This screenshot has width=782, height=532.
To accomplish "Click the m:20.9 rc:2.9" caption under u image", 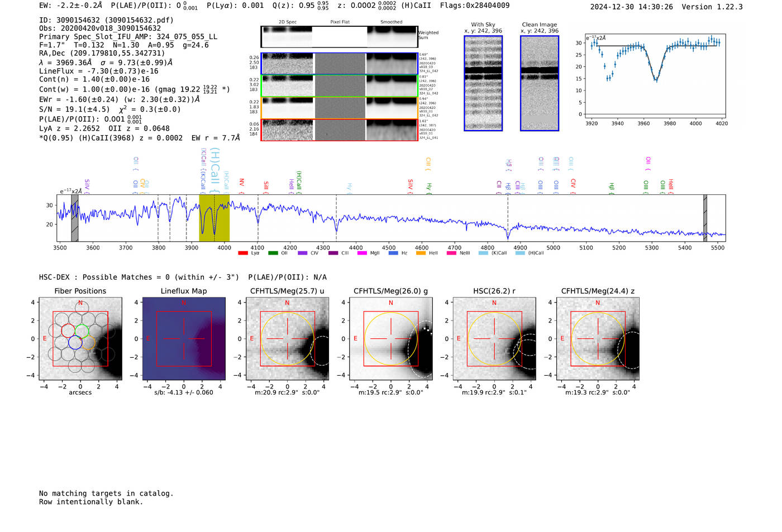I will 287,392.
